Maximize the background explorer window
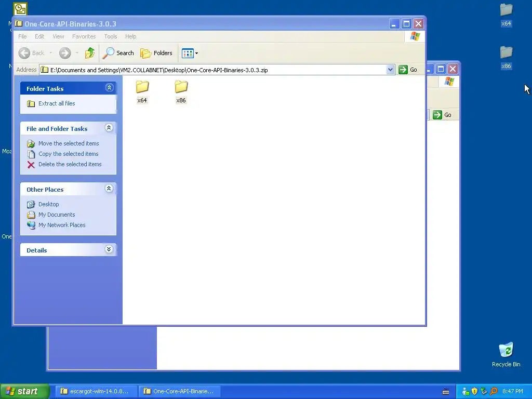The image size is (532, 399). pos(441,69)
